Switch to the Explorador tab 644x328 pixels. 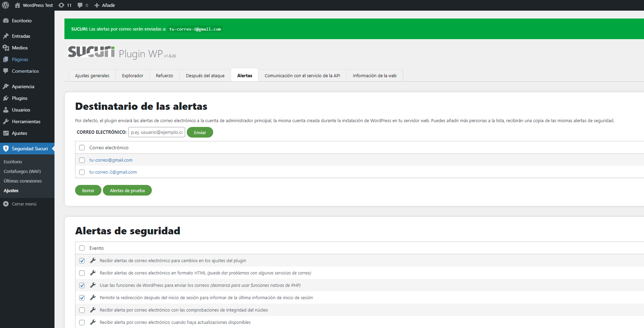pos(133,75)
